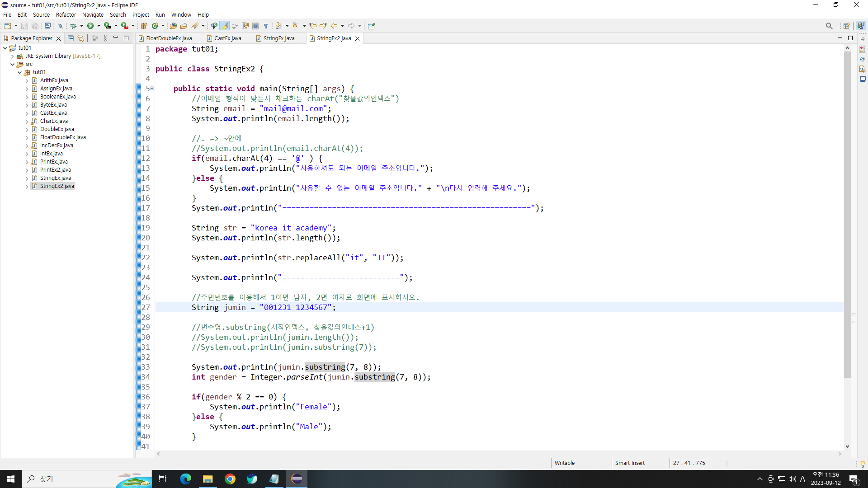Click the Open Type icon
Viewport: 868px width, 488px height.
(173, 26)
